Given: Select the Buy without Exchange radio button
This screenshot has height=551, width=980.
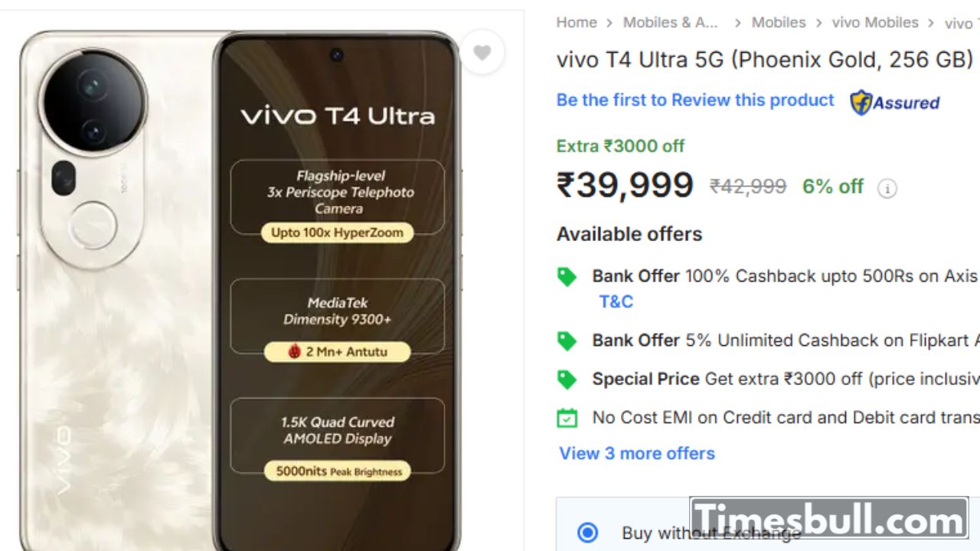Looking at the screenshot, I should click(x=587, y=533).
